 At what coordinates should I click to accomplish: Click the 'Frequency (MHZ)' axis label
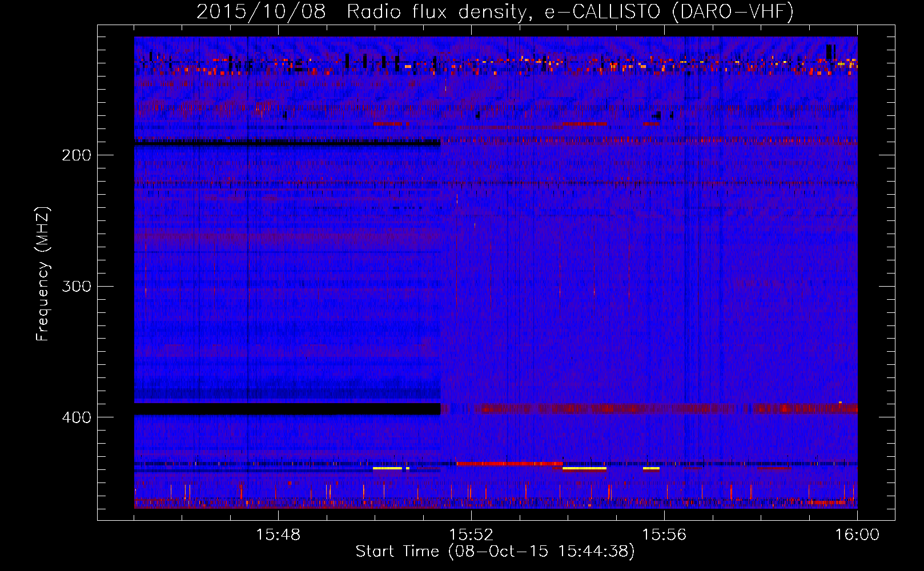[43, 274]
